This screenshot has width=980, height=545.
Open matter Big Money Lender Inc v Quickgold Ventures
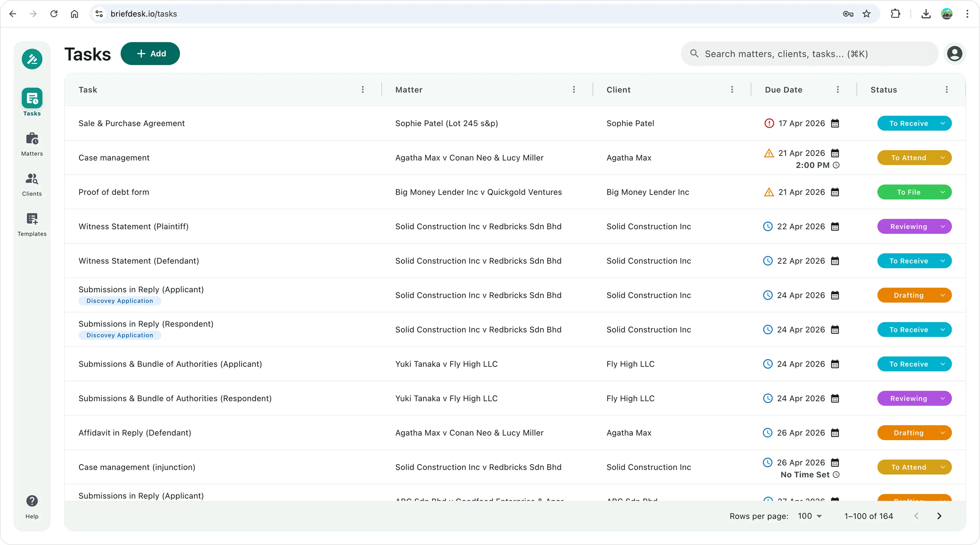tap(478, 192)
